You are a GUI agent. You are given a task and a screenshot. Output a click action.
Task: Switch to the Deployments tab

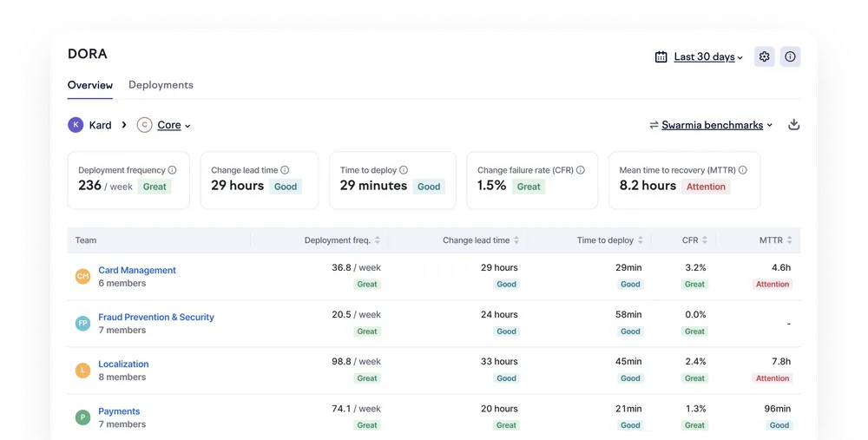point(161,85)
